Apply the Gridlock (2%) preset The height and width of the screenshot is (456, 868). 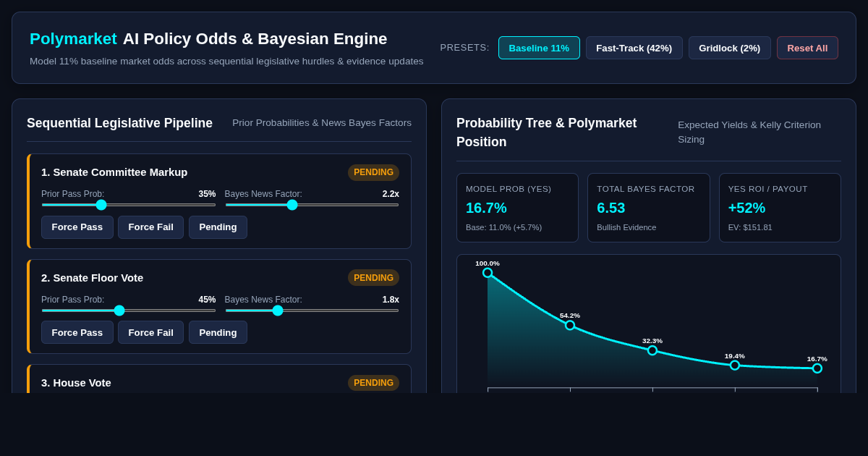pos(729,48)
